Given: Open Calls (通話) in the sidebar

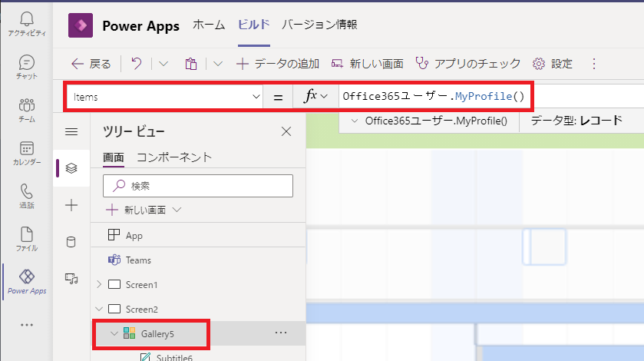Looking at the screenshot, I should [27, 196].
